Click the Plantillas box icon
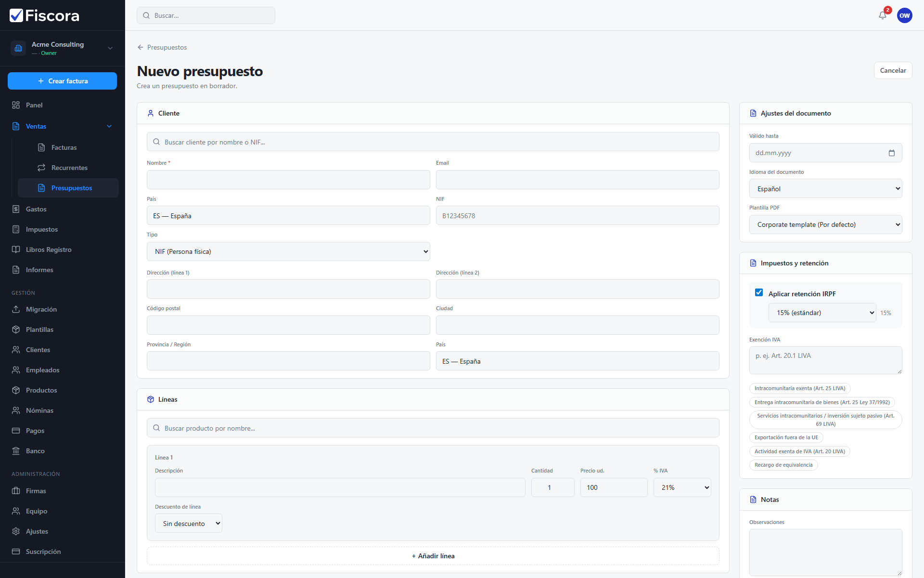Image resolution: width=924 pixels, height=578 pixels. click(16, 329)
